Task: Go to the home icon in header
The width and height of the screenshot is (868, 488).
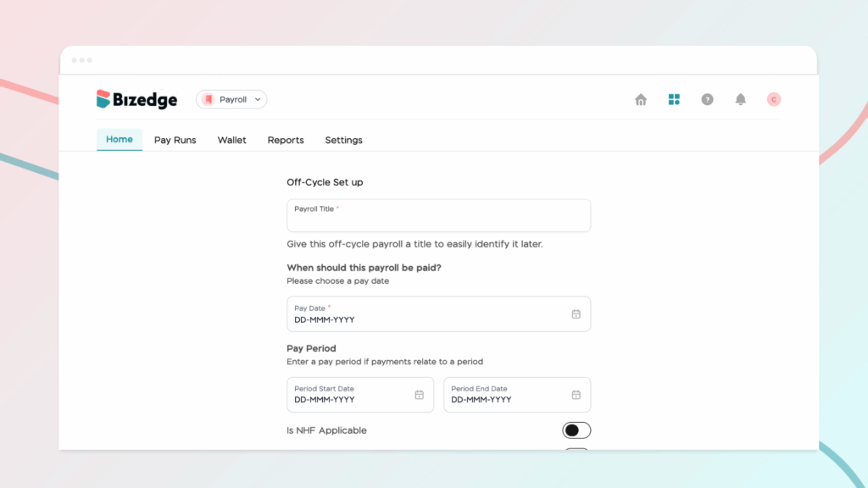Action: click(641, 100)
